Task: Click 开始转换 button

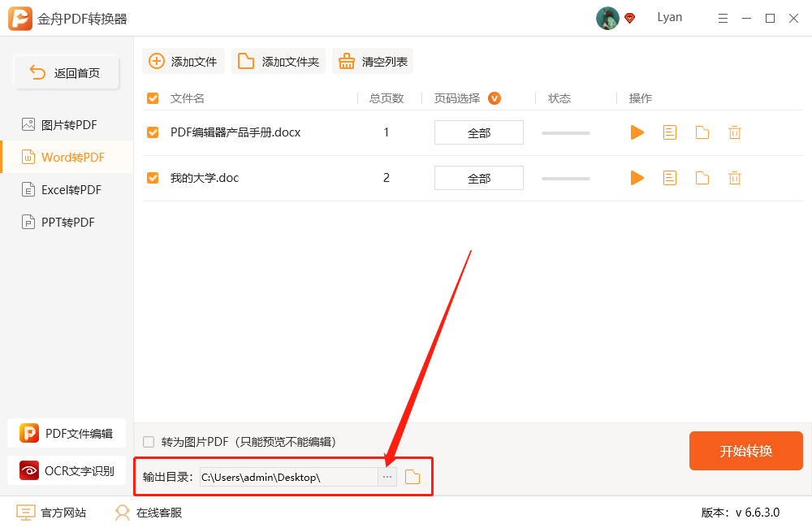Action: pyautogui.click(x=745, y=451)
